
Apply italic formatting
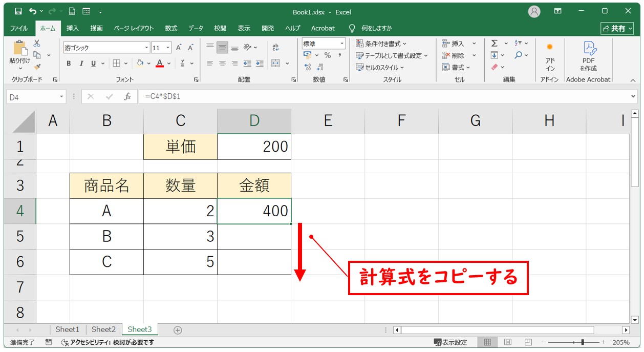pyautogui.click(x=82, y=64)
